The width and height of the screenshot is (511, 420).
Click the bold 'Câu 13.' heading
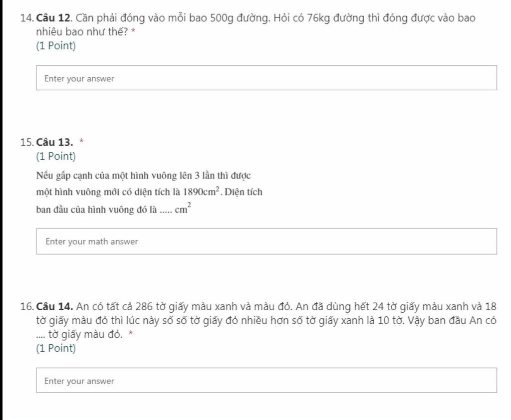tap(54, 142)
